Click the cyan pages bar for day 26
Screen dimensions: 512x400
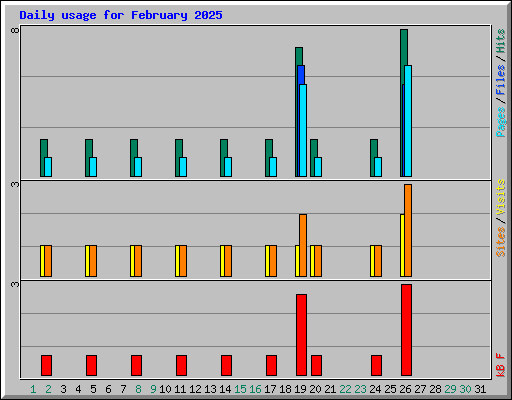click(408, 121)
